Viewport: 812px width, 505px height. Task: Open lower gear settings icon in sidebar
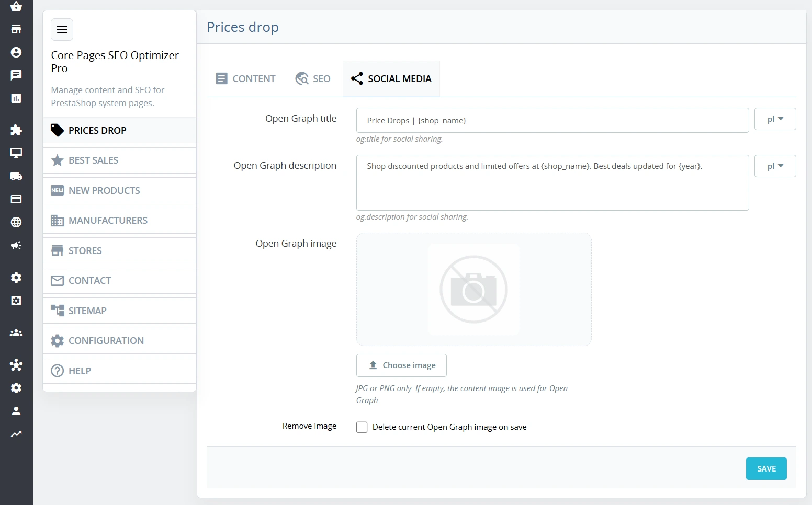coord(16,388)
